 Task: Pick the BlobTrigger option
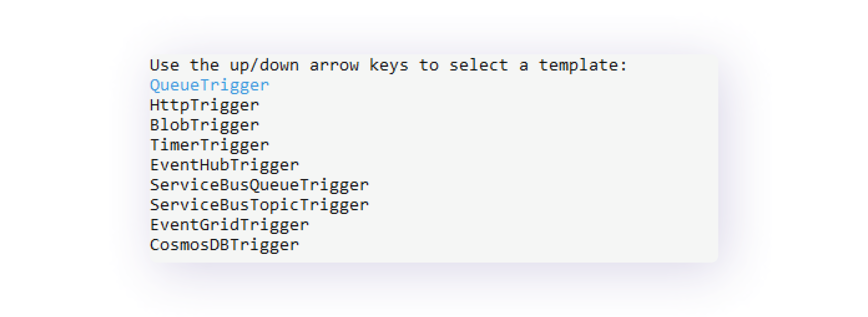pos(205,125)
